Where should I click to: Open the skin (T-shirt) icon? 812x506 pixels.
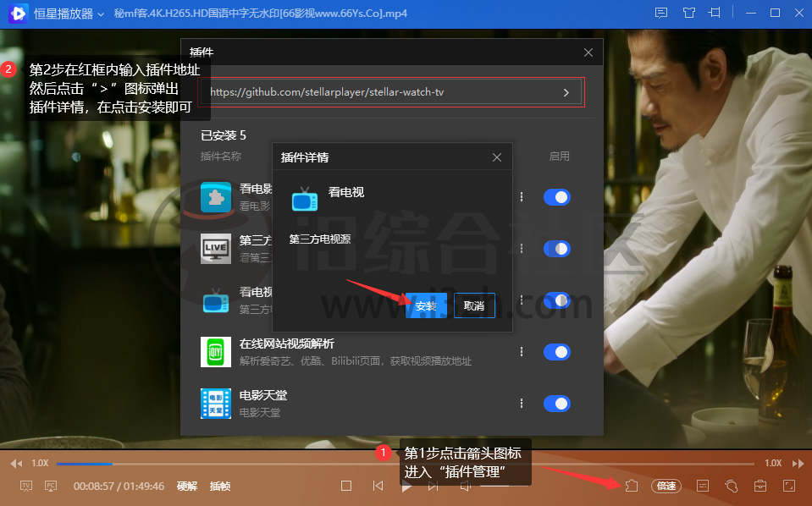[x=688, y=13]
